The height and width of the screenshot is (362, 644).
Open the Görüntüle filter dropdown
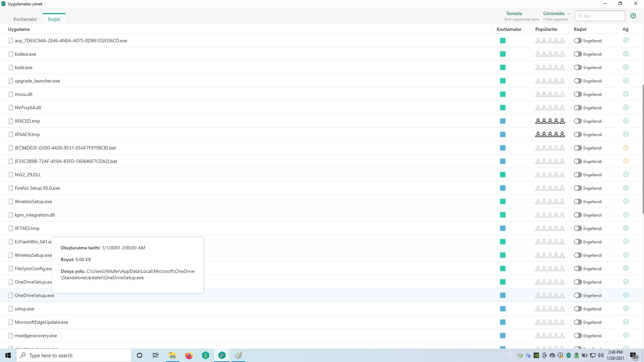(x=556, y=14)
